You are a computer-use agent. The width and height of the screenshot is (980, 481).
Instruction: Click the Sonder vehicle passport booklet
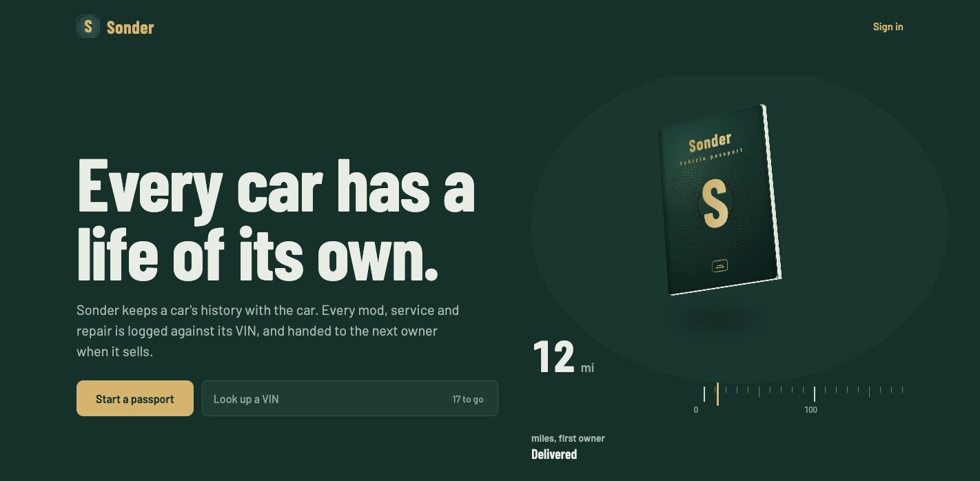(x=719, y=201)
